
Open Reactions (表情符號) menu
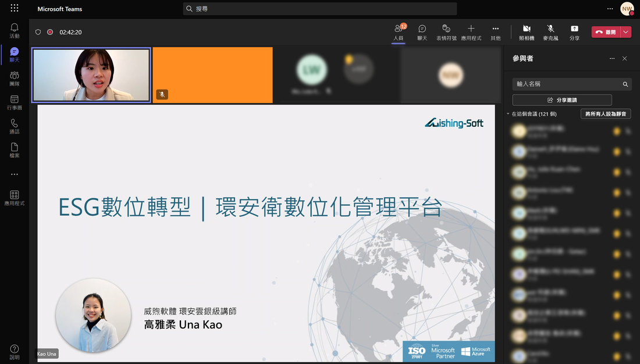[x=446, y=33]
